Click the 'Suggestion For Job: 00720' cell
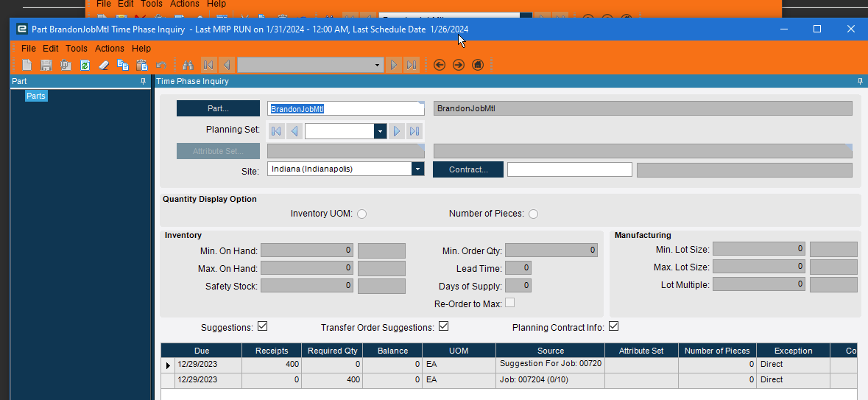This screenshot has width=868, height=400. click(551, 365)
